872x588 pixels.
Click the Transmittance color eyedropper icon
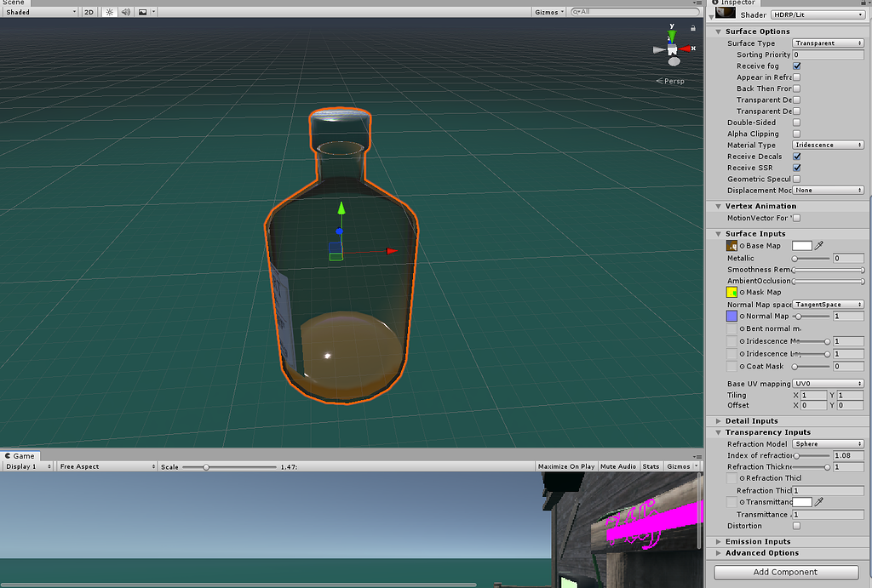tap(819, 502)
